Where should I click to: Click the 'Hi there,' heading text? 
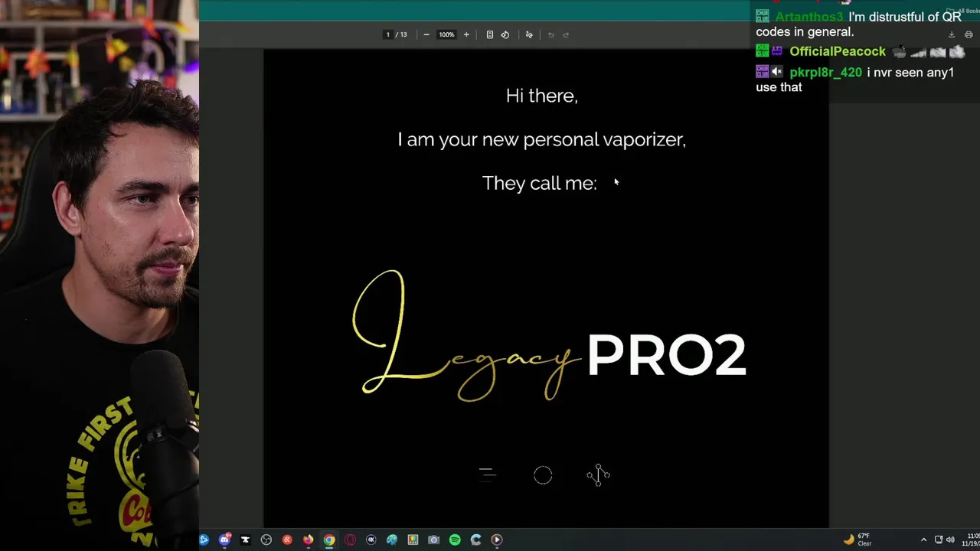pyautogui.click(x=541, y=96)
